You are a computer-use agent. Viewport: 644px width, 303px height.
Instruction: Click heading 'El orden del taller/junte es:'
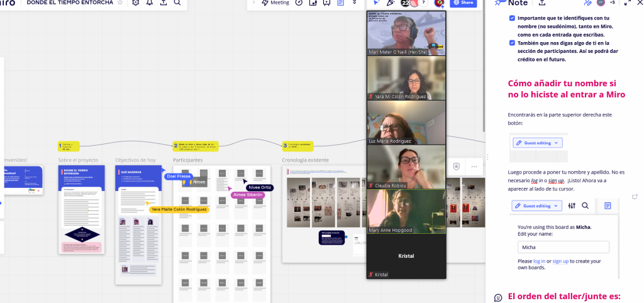(564, 297)
